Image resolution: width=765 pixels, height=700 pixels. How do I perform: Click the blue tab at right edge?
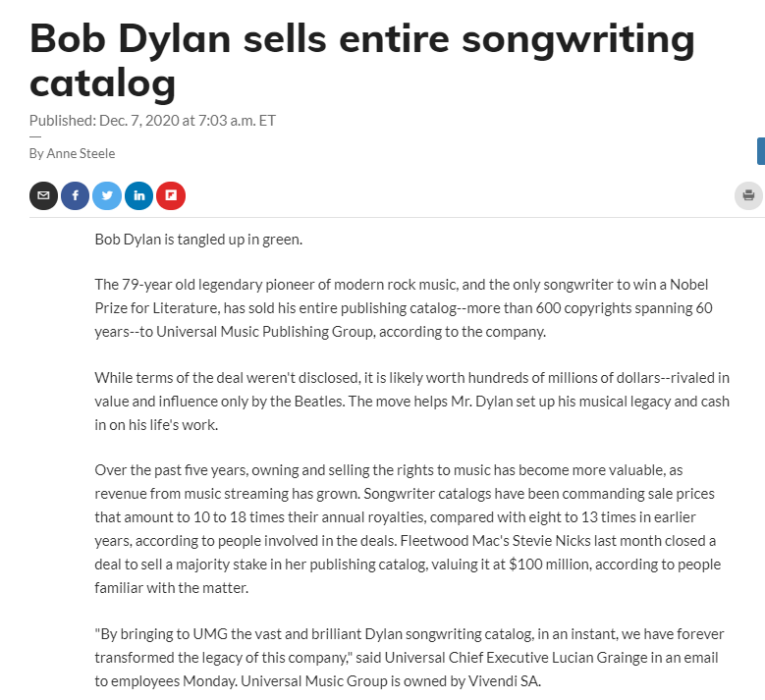pyautogui.click(x=761, y=151)
